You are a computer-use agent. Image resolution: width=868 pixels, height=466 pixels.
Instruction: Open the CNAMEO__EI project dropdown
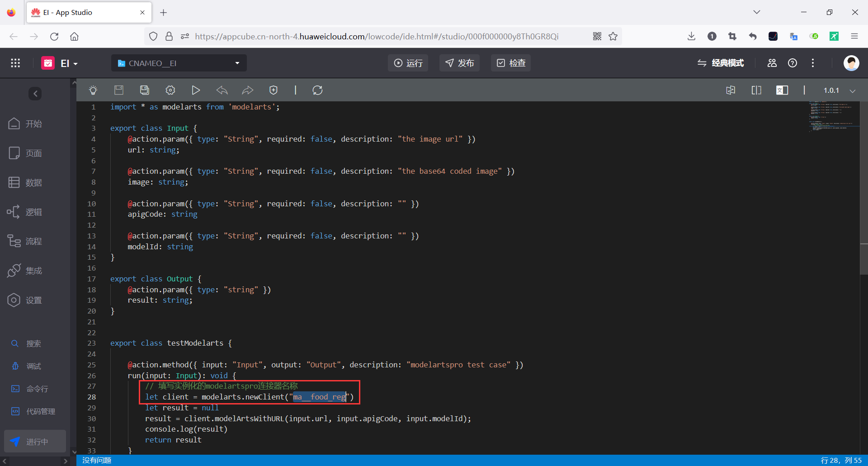[179, 63]
